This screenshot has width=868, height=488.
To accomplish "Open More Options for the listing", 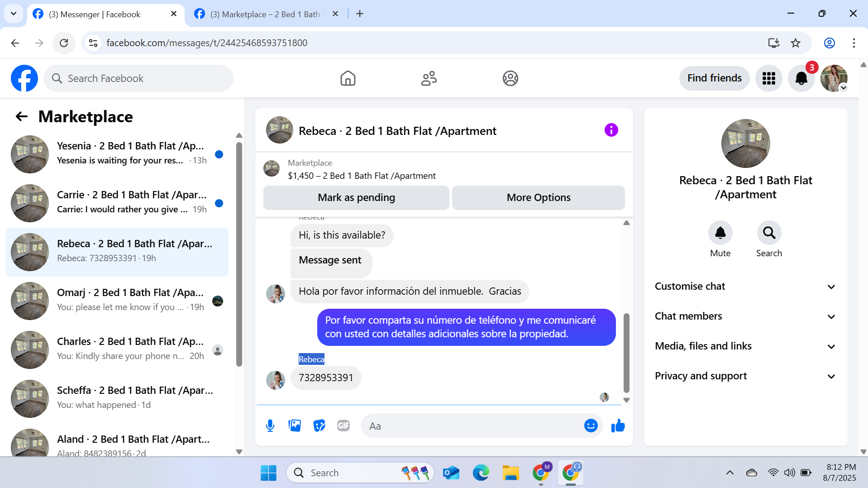I will click(x=539, y=198).
